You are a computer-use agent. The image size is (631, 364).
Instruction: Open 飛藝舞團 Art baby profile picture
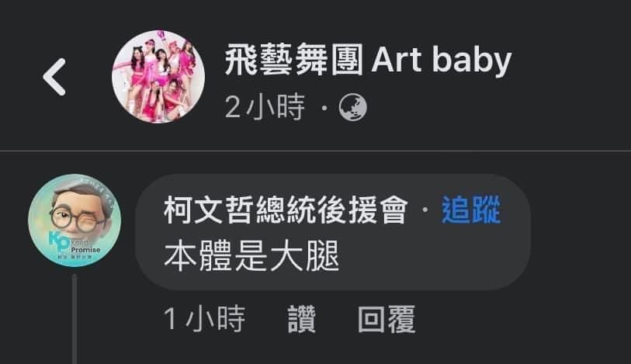pyautogui.click(x=158, y=76)
